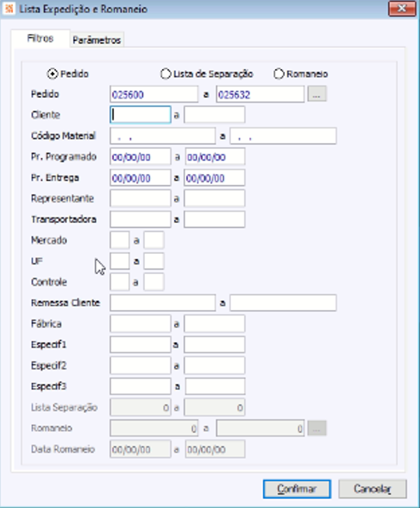Switch to the Parâmetros tab
Viewport: 420px width, 508px height.
point(97,40)
